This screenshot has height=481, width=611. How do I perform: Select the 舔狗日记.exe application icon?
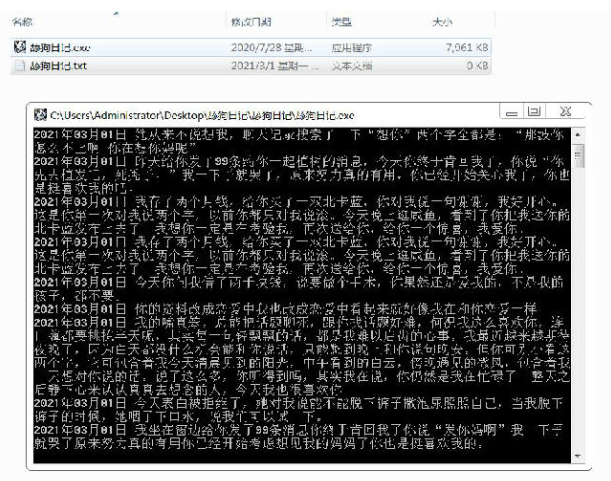[20, 47]
